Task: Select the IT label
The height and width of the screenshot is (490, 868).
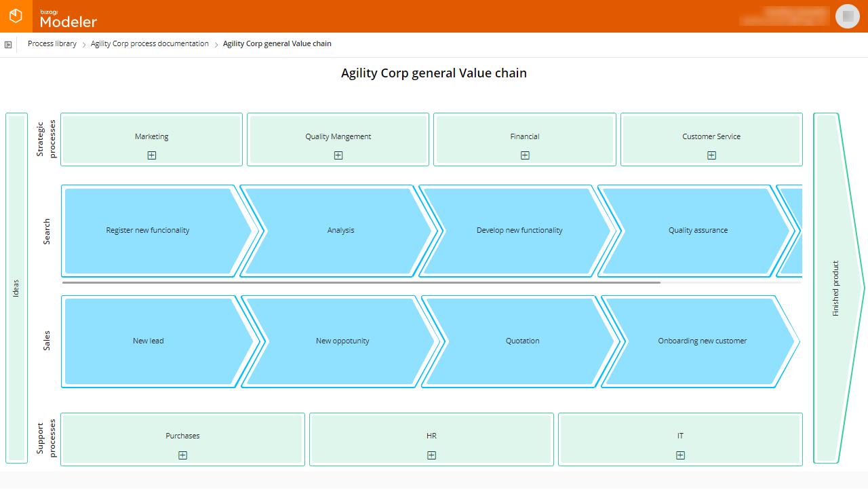Action: [680, 436]
